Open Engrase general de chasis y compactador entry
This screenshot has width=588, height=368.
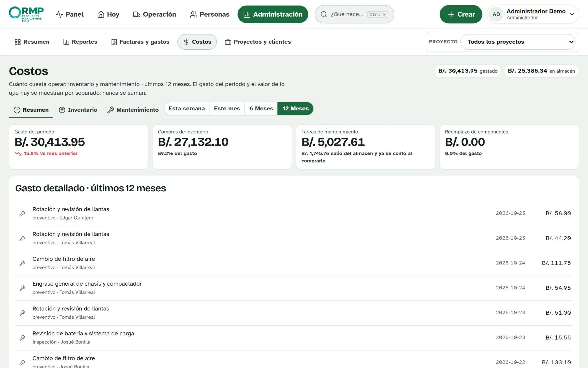[294, 288]
